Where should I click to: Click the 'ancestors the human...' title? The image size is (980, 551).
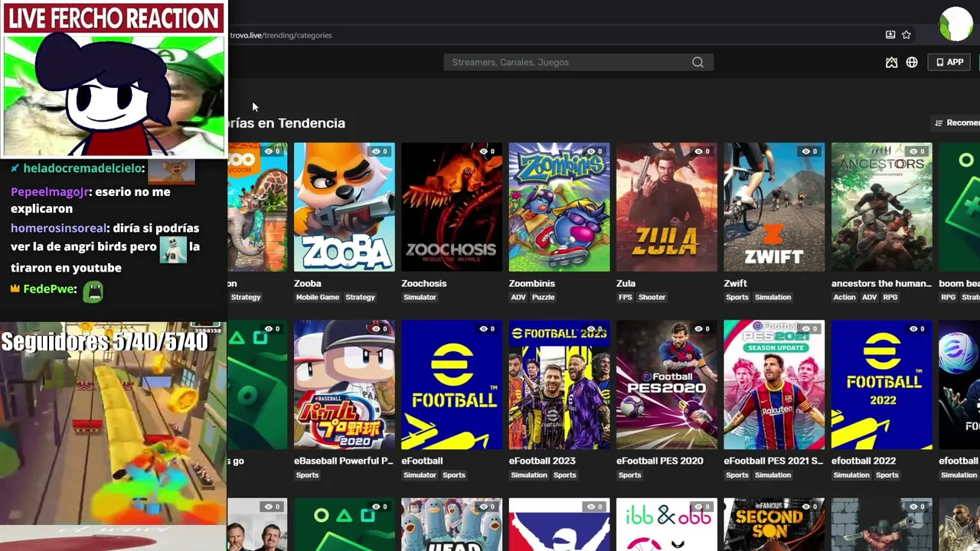point(881,283)
